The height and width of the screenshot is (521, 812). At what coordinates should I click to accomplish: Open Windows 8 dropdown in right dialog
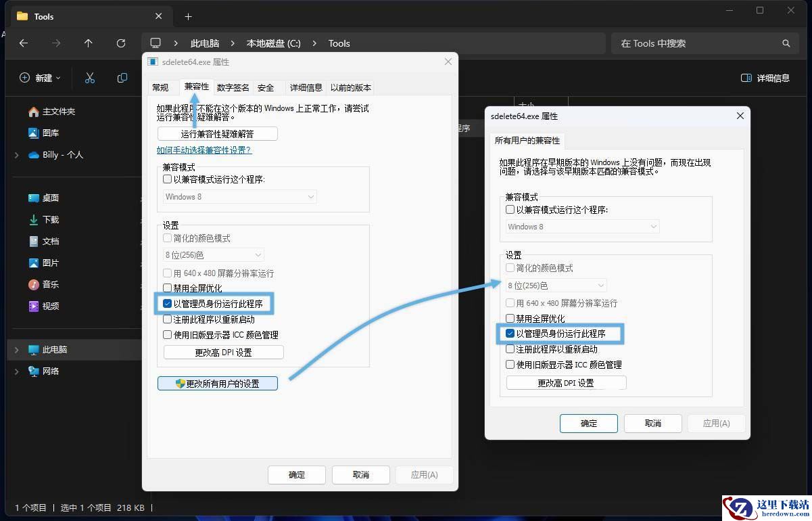tap(583, 227)
